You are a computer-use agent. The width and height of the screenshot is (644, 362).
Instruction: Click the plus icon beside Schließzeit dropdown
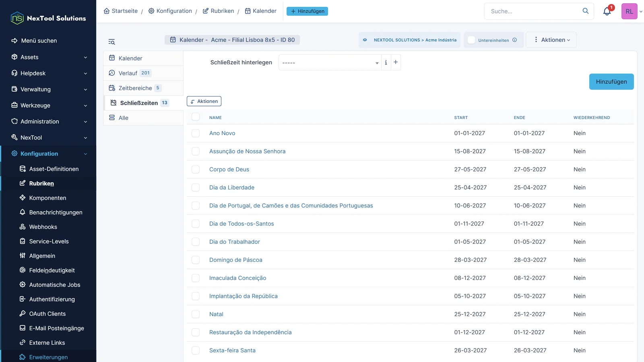[x=396, y=62]
